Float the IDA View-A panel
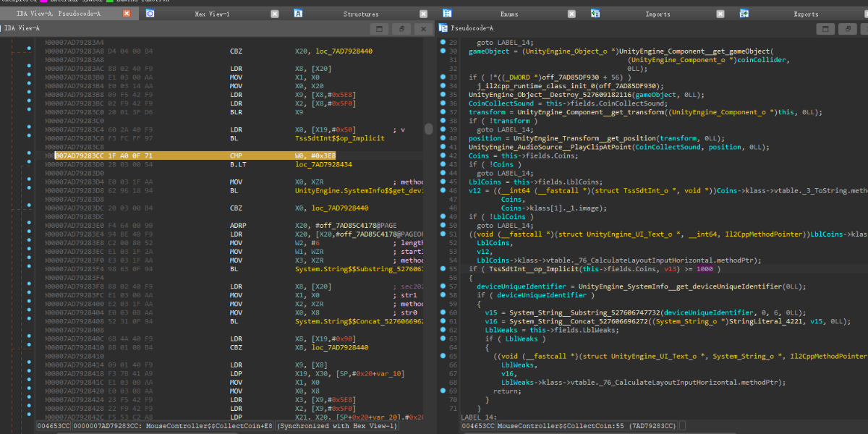868x434 pixels. click(400, 28)
